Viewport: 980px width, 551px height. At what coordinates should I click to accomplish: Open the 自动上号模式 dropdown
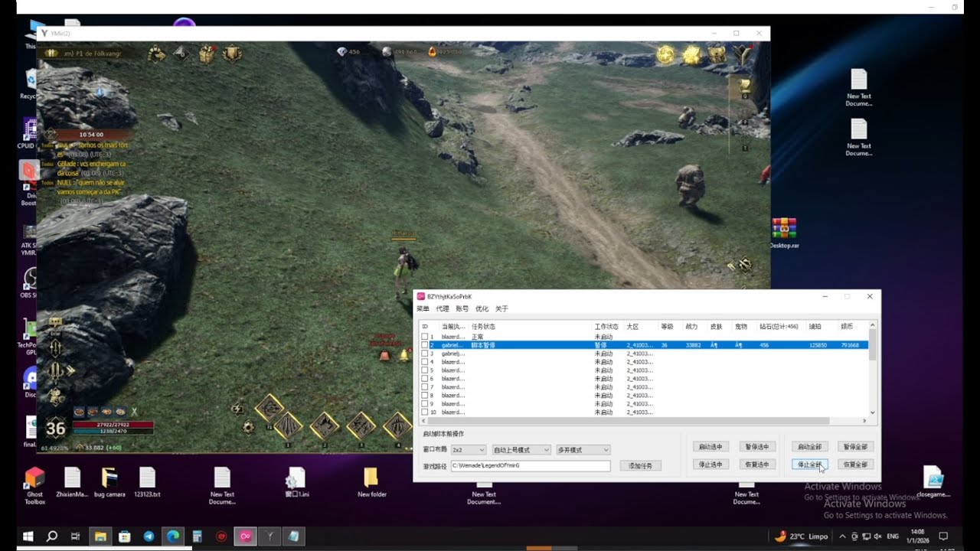[521, 450]
